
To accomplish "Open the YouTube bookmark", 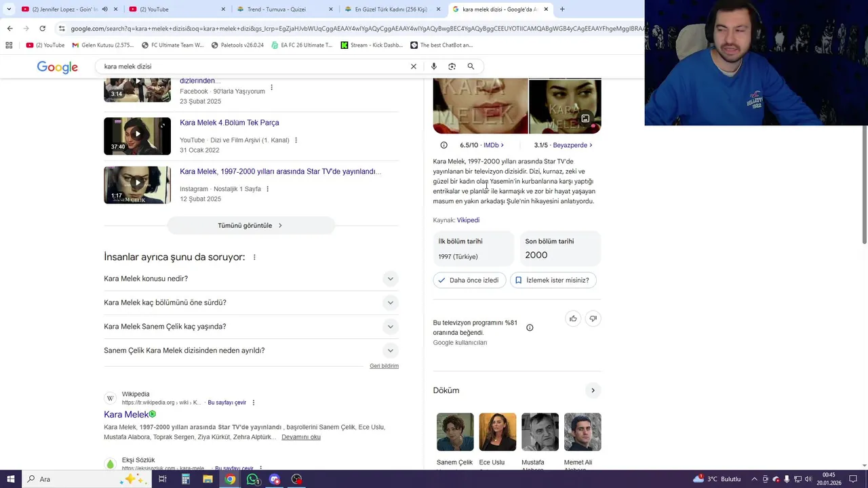I will 45,45.
